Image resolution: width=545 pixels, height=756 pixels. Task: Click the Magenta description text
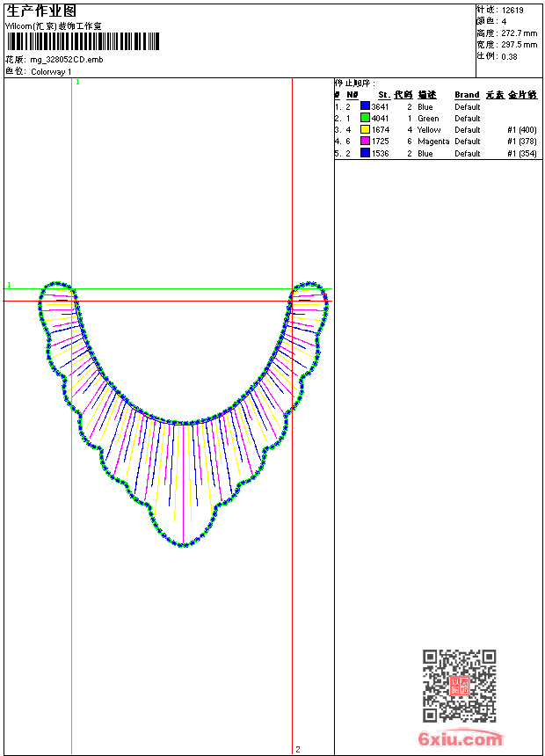pos(433,142)
